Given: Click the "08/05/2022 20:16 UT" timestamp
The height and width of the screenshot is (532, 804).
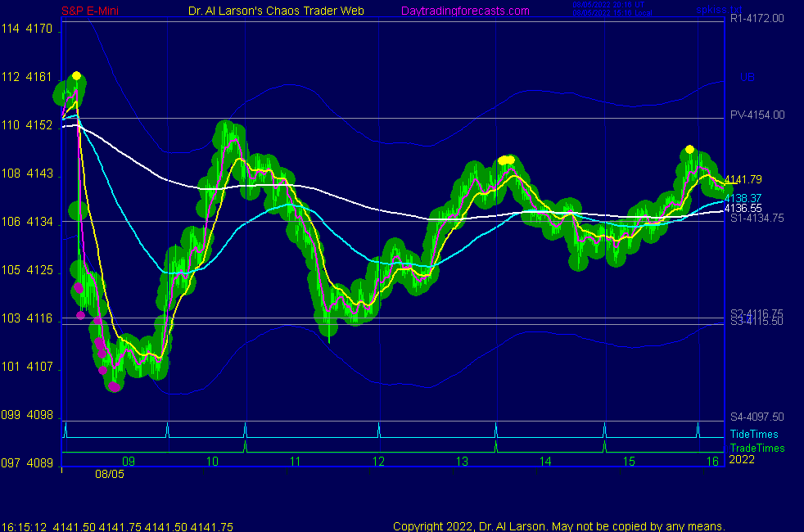Looking at the screenshot, I should [608, 5].
